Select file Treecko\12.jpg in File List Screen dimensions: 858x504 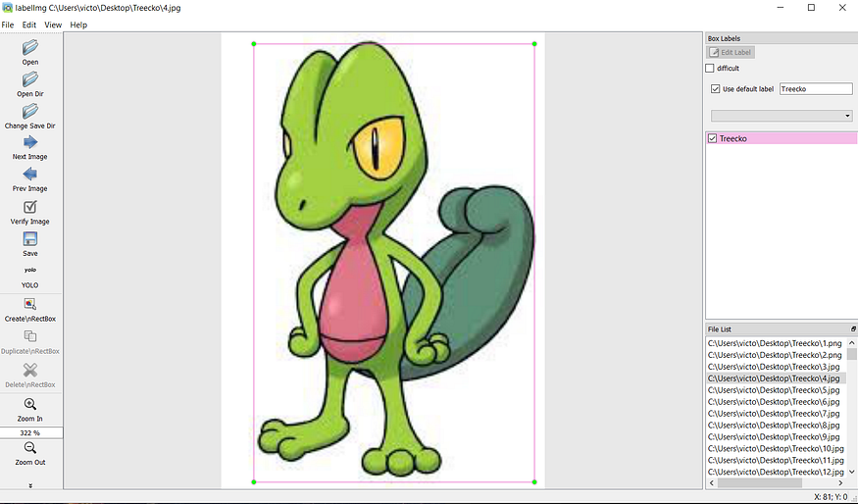coord(775,472)
